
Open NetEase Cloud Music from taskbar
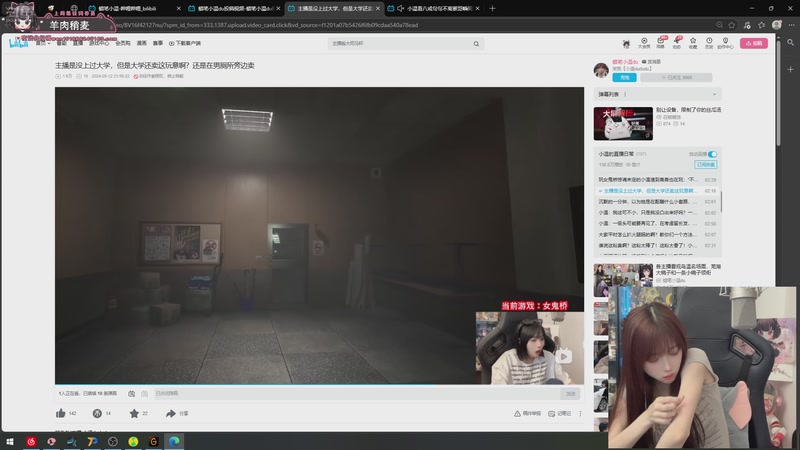pos(31,441)
